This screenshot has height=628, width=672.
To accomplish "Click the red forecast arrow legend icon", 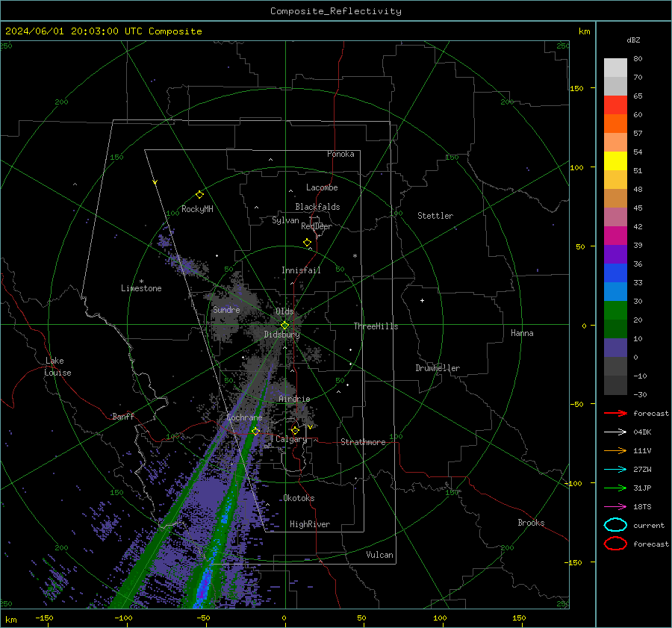I will [x=615, y=413].
